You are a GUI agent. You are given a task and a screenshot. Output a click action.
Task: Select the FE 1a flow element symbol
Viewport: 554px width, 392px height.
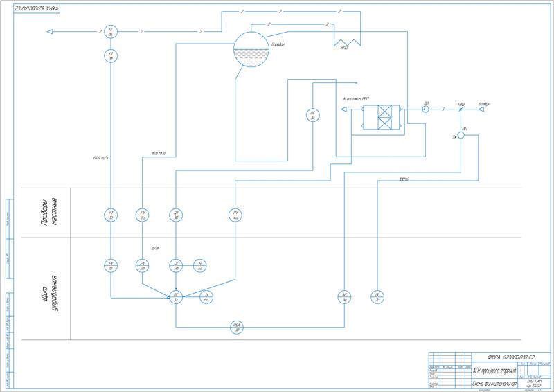tap(111, 32)
